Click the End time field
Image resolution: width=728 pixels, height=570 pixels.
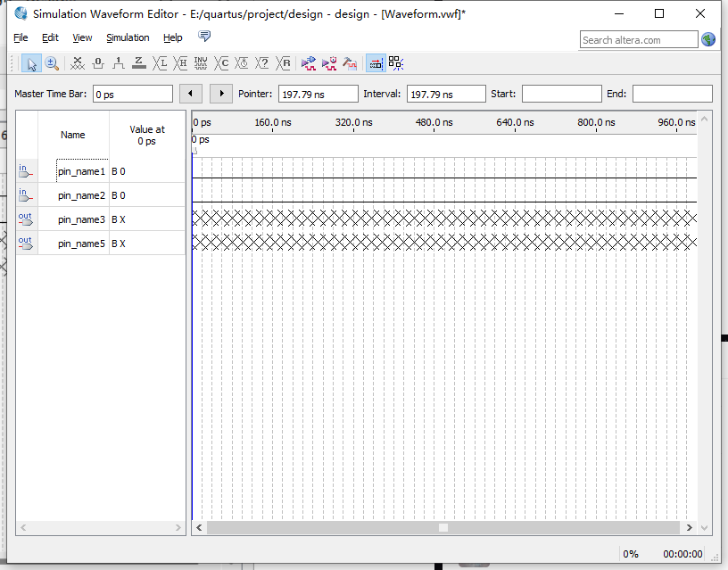[x=673, y=94]
